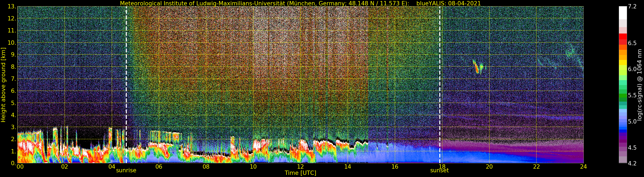
Task: Click the log(rc-signal) @ 1064 nm label
Action: 640,85
